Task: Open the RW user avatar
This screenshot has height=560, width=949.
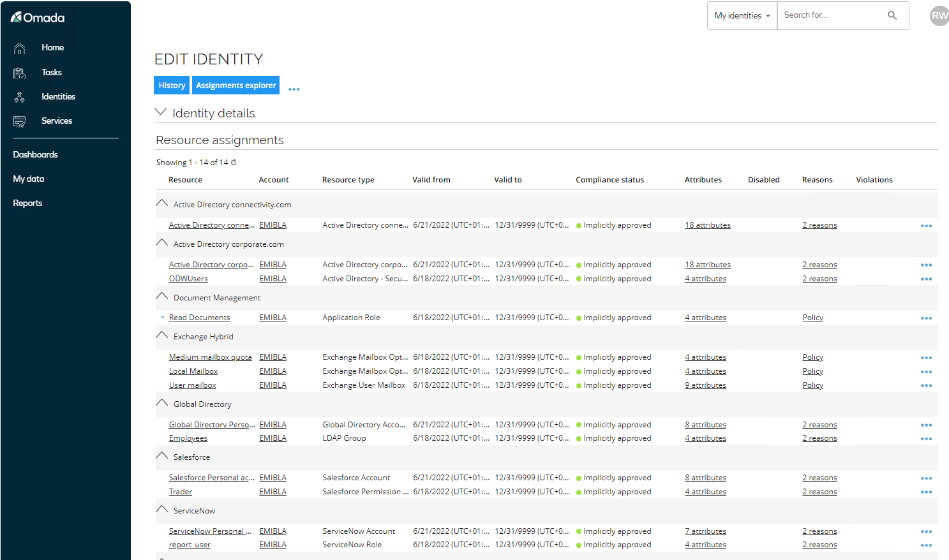Action: (939, 16)
